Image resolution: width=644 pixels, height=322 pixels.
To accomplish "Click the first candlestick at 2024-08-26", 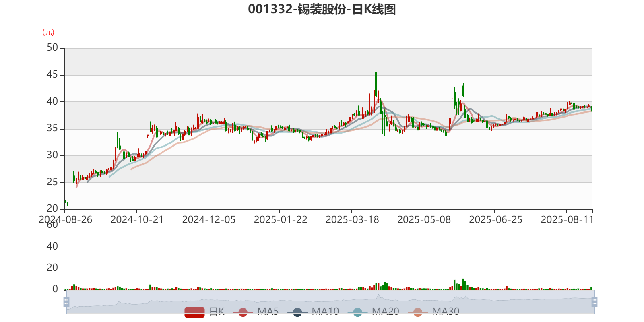I will (65, 202).
